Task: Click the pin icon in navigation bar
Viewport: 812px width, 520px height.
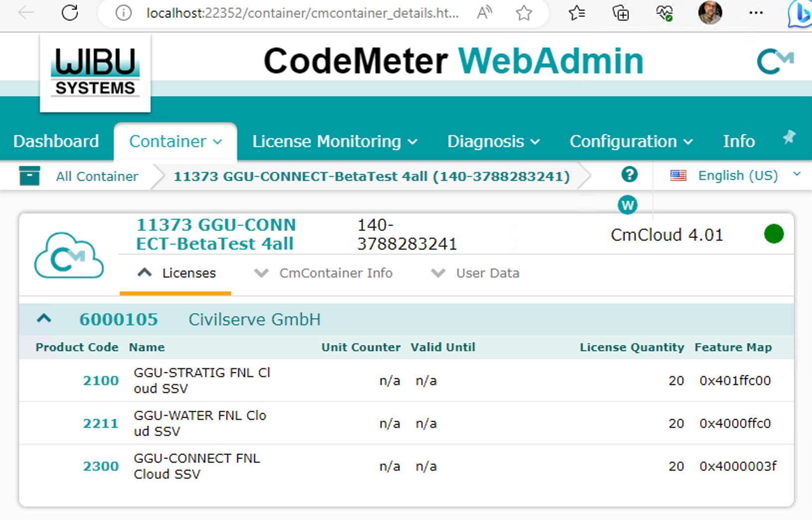Action: (x=789, y=137)
